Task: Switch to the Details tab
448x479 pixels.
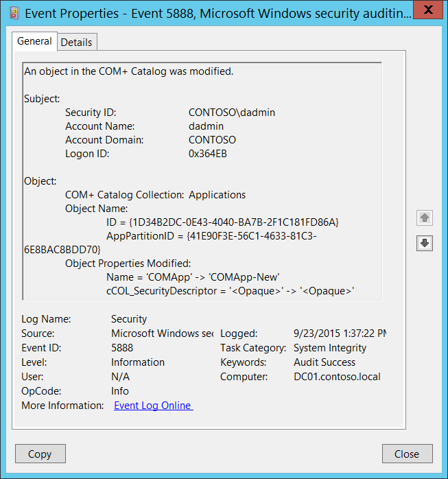Action: (76, 42)
